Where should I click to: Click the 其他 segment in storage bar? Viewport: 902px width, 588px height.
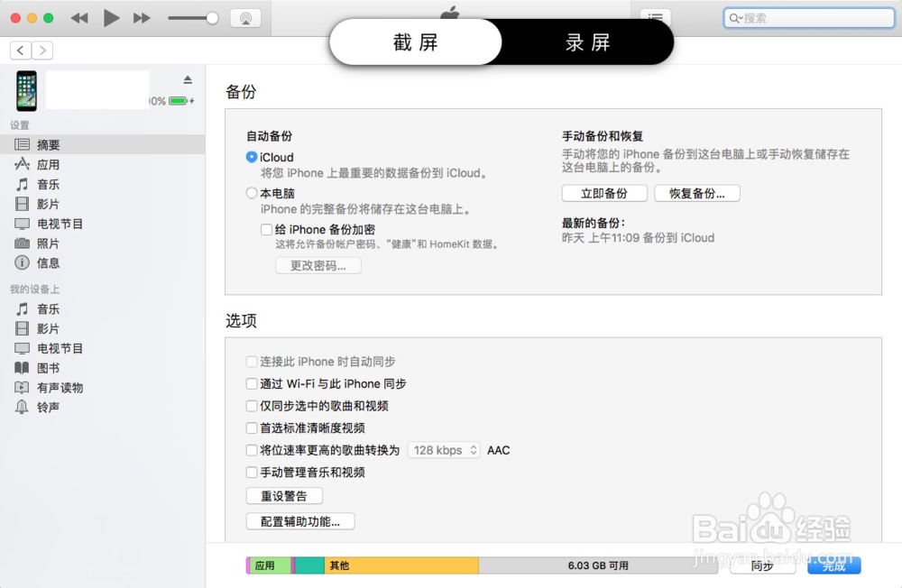point(401,565)
